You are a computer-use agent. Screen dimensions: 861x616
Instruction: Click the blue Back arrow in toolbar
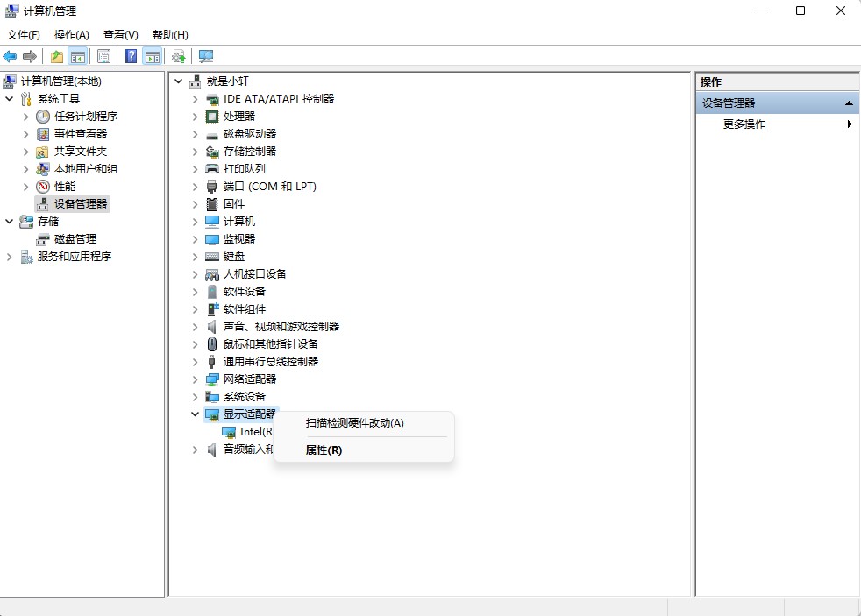coord(11,56)
